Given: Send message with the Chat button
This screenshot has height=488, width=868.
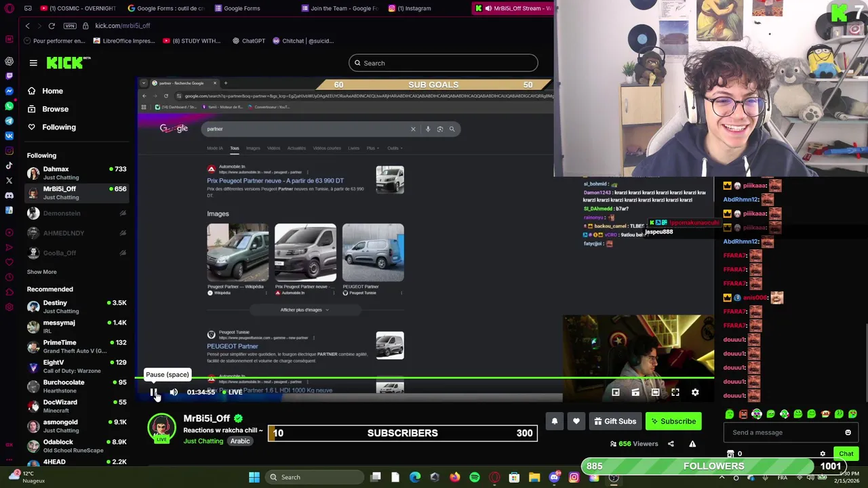Looking at the screenshot, I should click(x=846, y=454).
